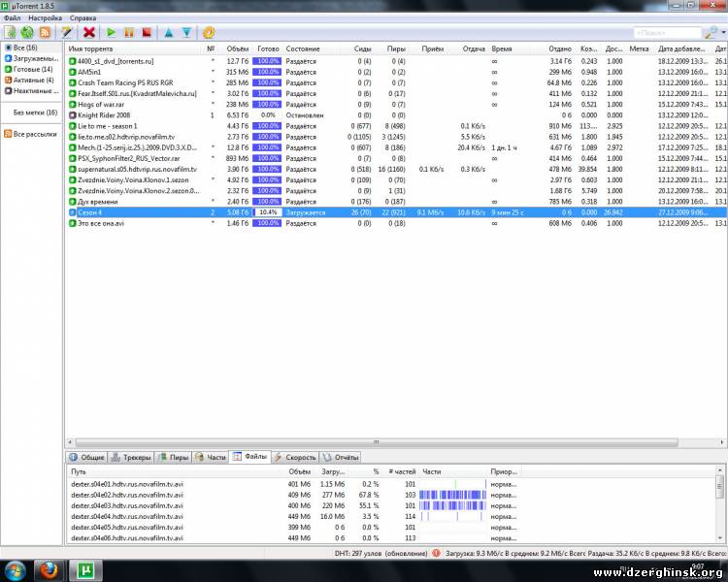Switch to the Отчёты tab
The height and width of the screenshot is (582, 728).
point(341,457)
